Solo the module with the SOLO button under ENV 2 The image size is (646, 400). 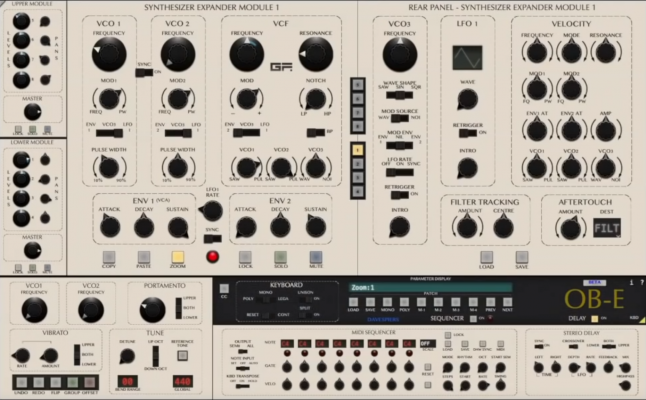point(281,257)
